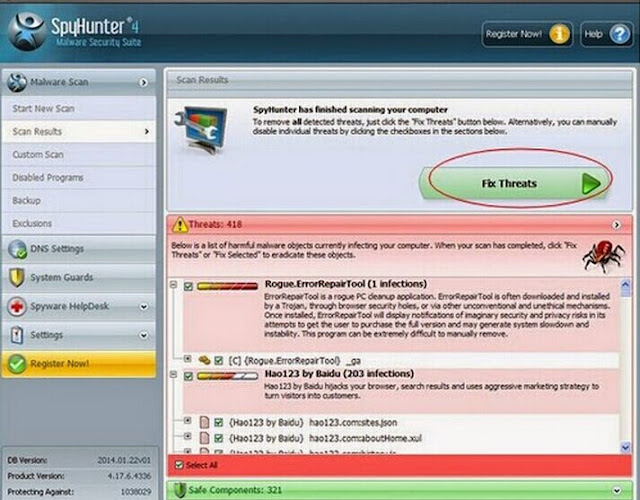This screenshot has height=500, width=640.
Task: Uncheck the Rogue.ErrorRepairTool threat checkbox
Action: pos(188,287)
